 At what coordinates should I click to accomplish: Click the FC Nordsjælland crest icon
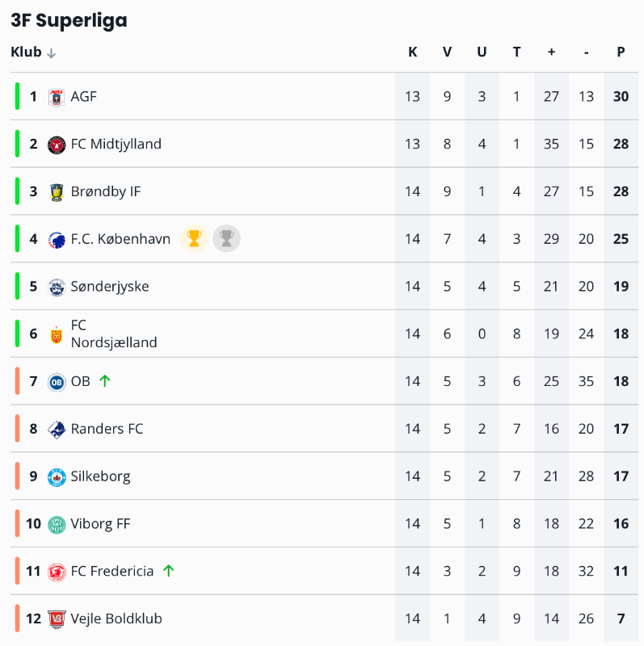tap(56, 334)
